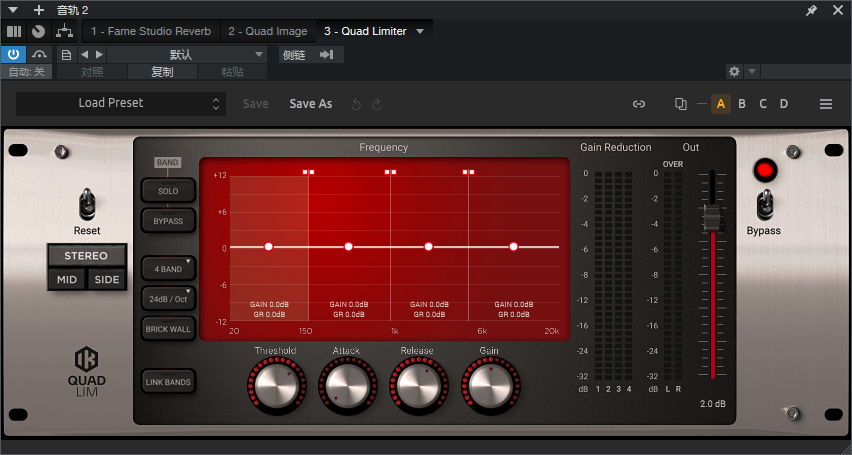
Task: Click the Release knob
Action: [418, 385]
